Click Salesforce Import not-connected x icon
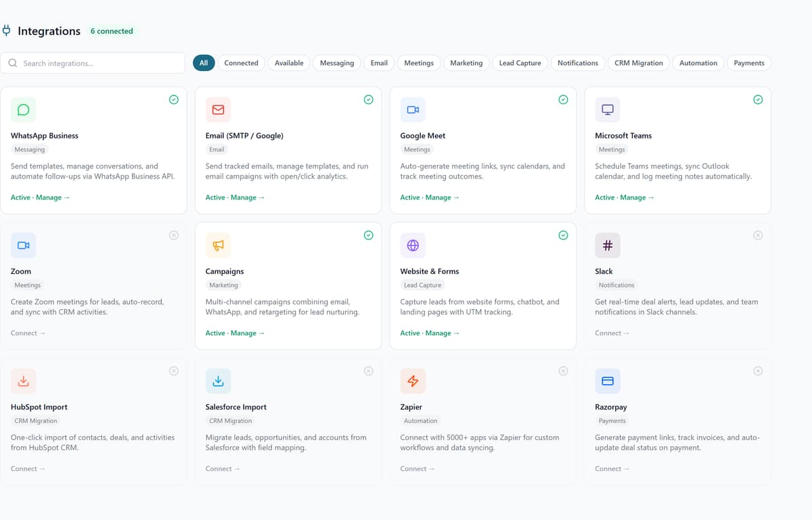The width and height of the screenshot is (812, 520). (x=368, y=371)
